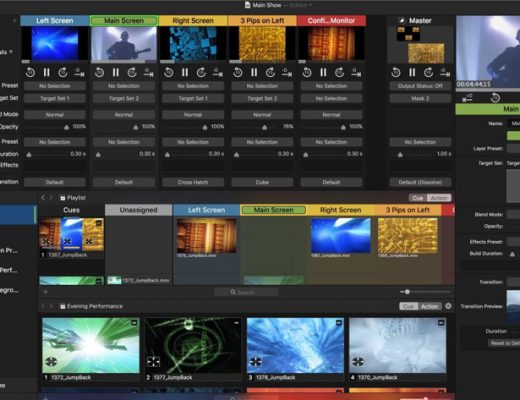Switch Evening Performance view to Cue
This screenshot has height=400, width=520.
tap(408, 306)
